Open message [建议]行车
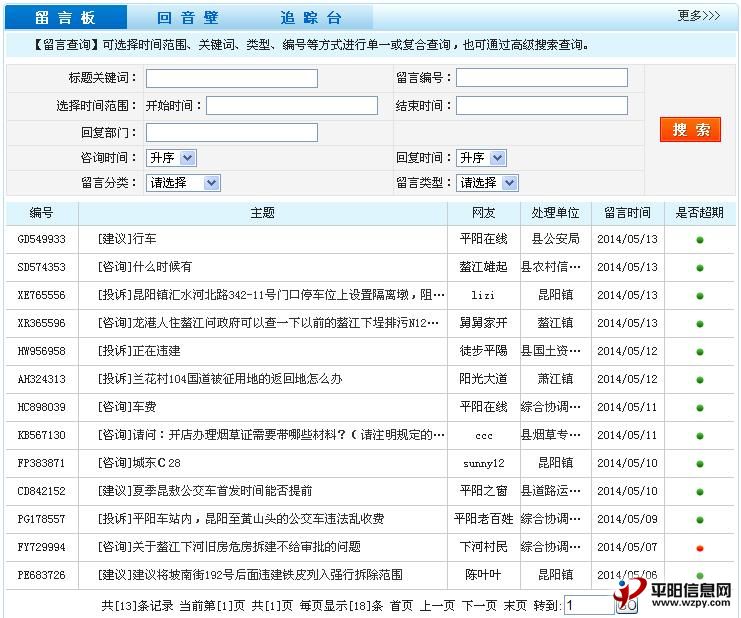 click(x=127, y=239)
